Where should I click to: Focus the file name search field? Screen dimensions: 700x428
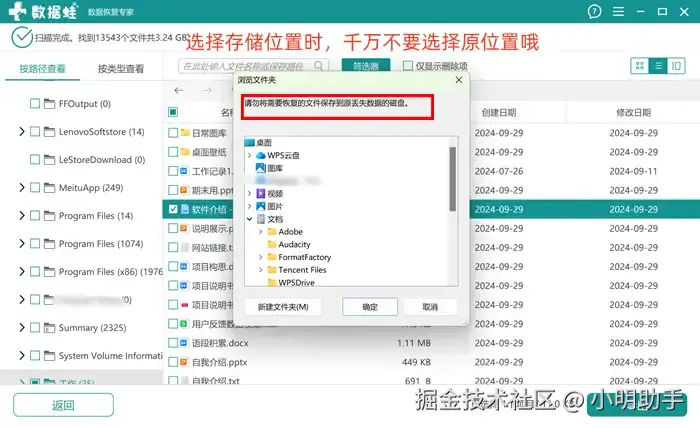(253, 66)
